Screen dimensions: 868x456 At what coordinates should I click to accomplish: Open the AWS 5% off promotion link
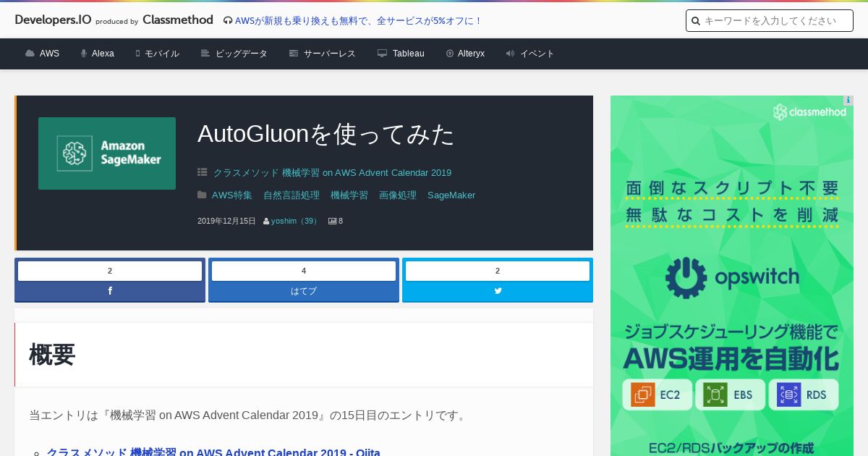click(358, 21)
